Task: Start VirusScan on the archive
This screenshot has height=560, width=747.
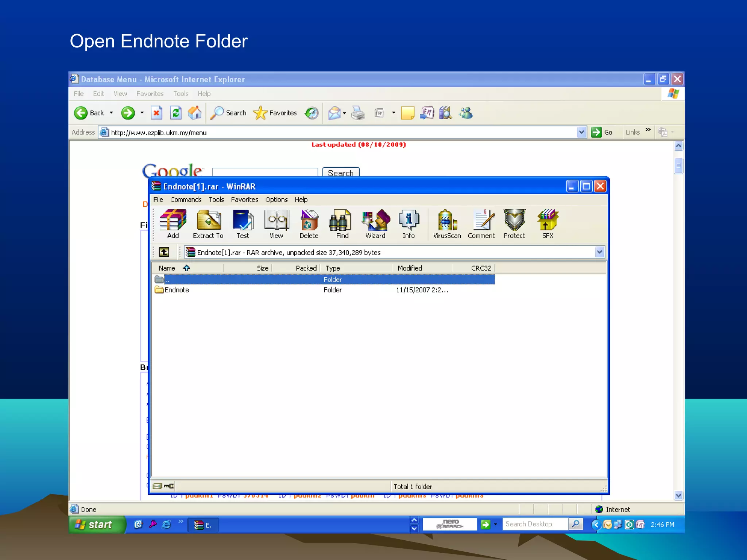Action: click(447, 224)
